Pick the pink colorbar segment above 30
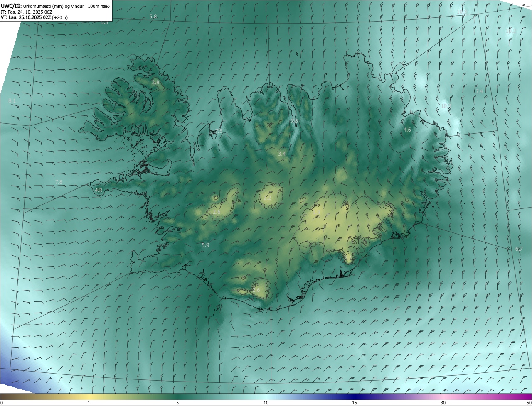 443,396
